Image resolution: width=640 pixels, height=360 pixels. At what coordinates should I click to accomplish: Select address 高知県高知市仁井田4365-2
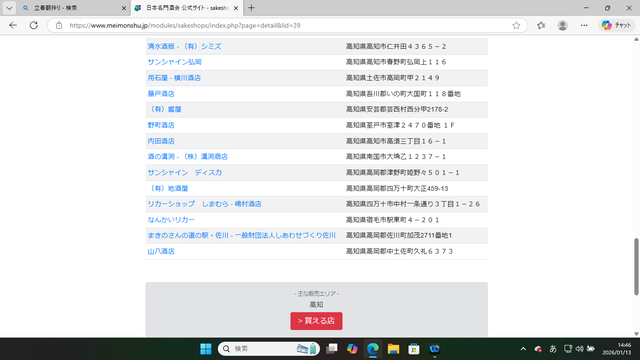[396, 47]
